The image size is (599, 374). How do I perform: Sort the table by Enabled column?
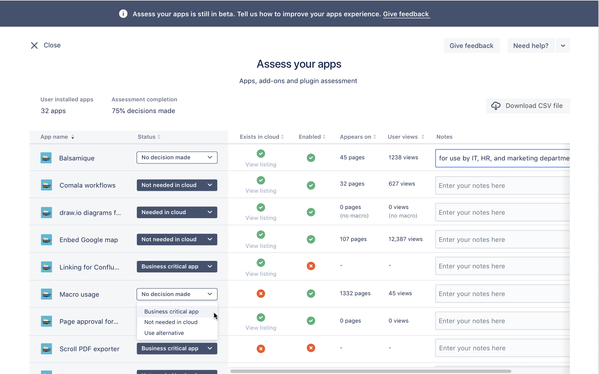coord(312,137)
